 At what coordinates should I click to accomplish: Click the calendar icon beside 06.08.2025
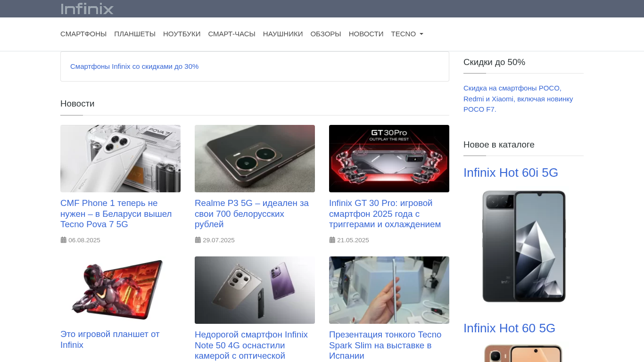64,240
